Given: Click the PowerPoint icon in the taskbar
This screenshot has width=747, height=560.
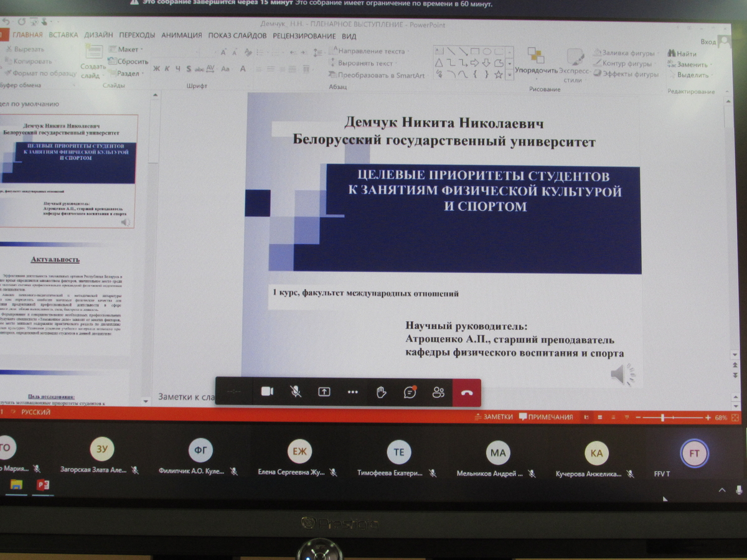Looking at the screenshot, I should [x=42, y=485].
